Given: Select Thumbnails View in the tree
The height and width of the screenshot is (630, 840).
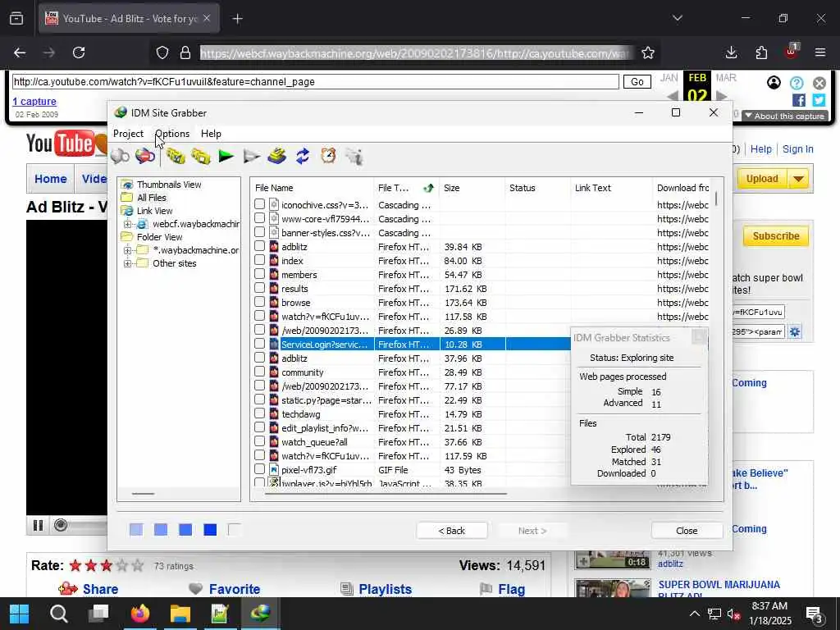Looking at the screenshot, I should pos(169,185).
